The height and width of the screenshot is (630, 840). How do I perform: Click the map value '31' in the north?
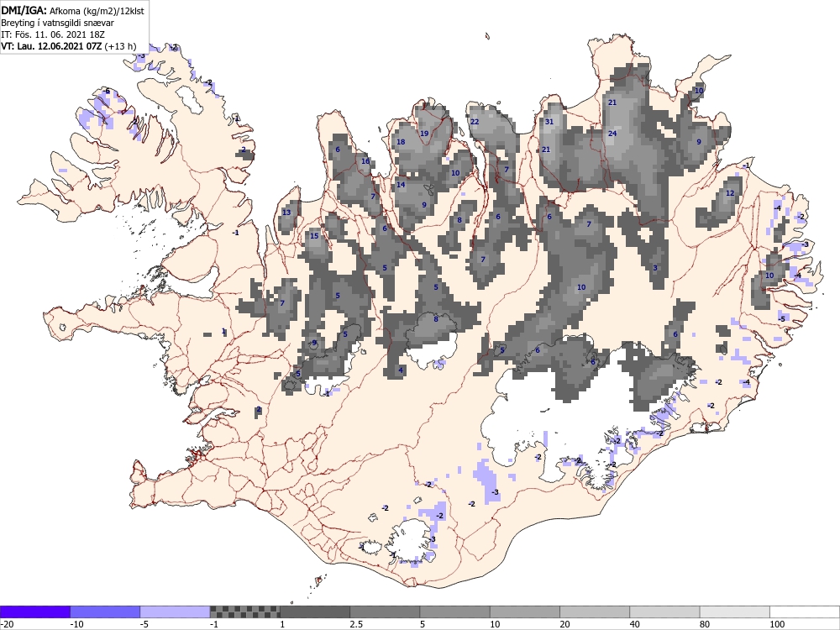click(549, 122)
